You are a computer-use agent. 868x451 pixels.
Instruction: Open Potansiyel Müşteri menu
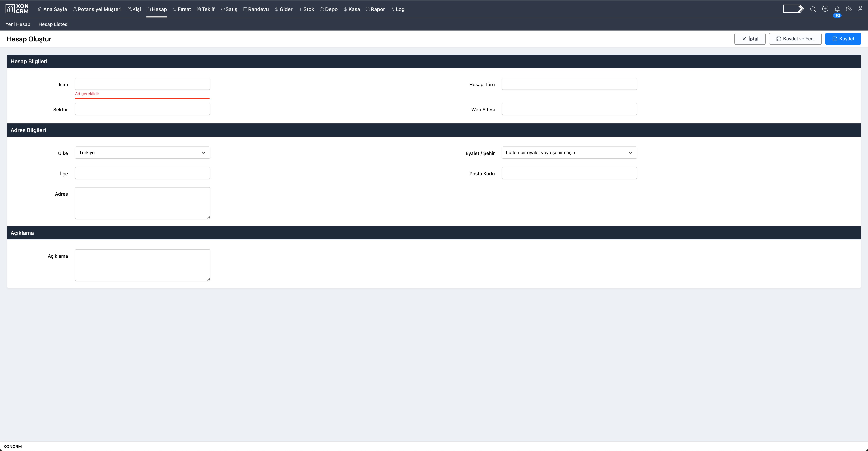pyautogui.click(x=97, y=9)
